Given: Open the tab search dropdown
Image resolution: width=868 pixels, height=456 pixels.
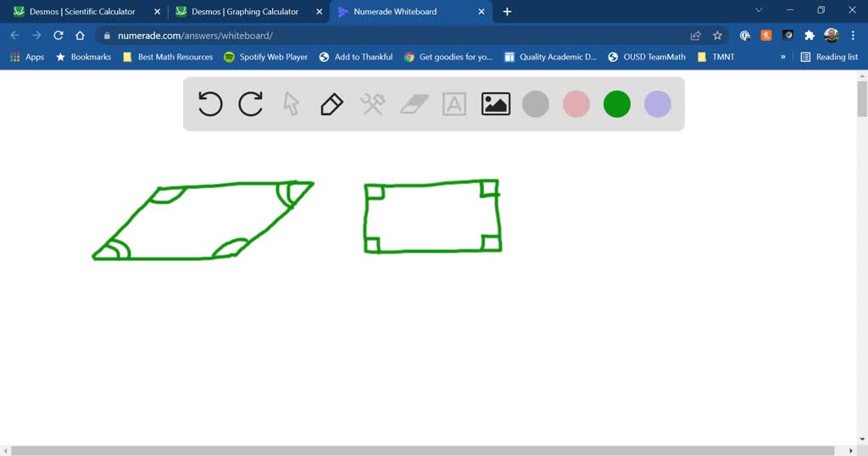Looking at the screenshot, I should tap(759, 10).
